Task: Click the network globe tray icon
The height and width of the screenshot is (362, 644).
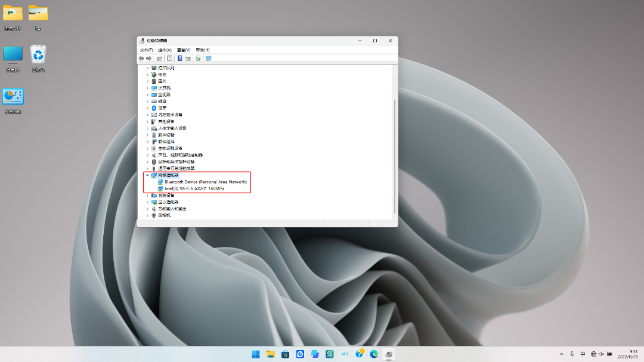Action: [x=593, y=354]
